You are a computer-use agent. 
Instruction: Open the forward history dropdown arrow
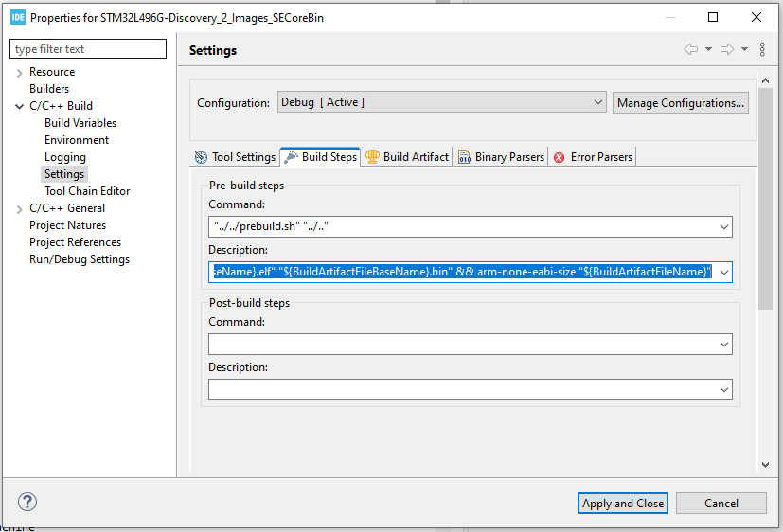(744, 49)
